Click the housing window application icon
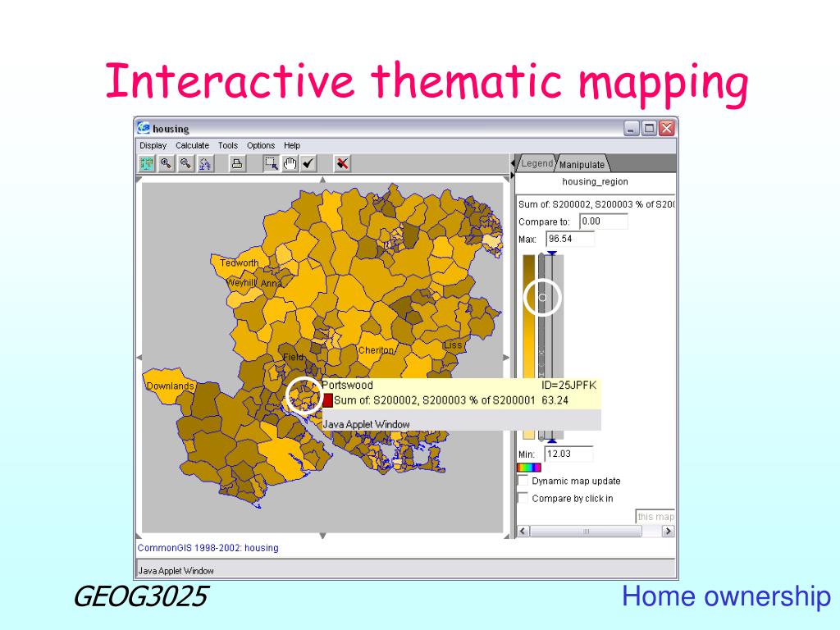840x630 pixels. pyautogui.click(x=144, y=128)
